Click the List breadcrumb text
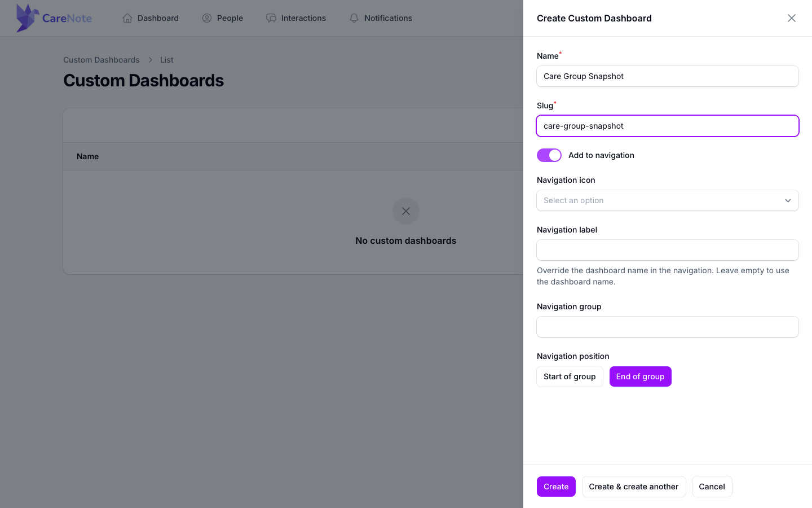Screen dimensions: 812x508 (167, 60)
